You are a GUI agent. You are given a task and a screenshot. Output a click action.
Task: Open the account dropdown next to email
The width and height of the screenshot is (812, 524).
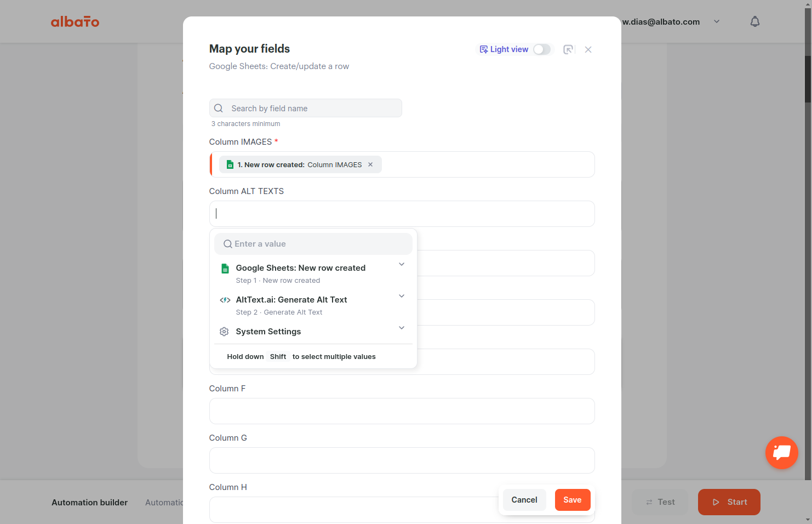point(717,21)
